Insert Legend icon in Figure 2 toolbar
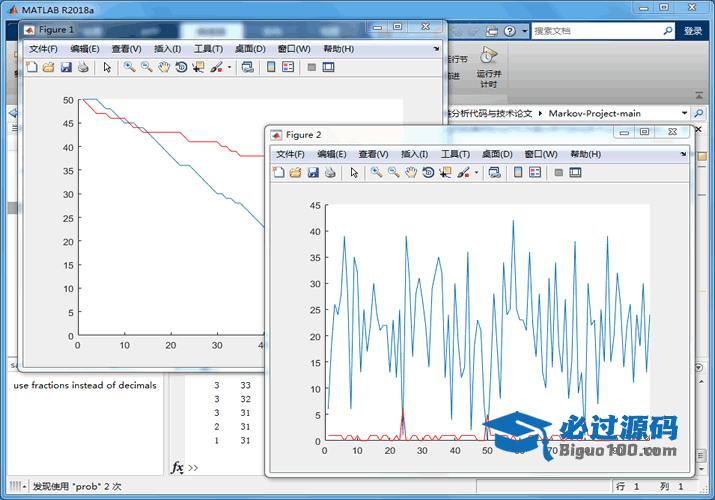Screen dimensions: 715x500 click(x=535, y=172)
